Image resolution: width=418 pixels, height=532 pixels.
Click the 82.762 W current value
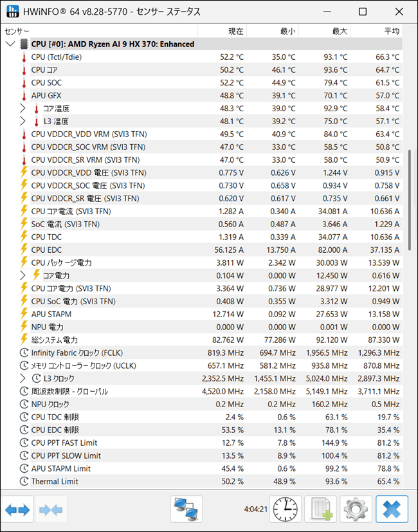coord(228,340)
